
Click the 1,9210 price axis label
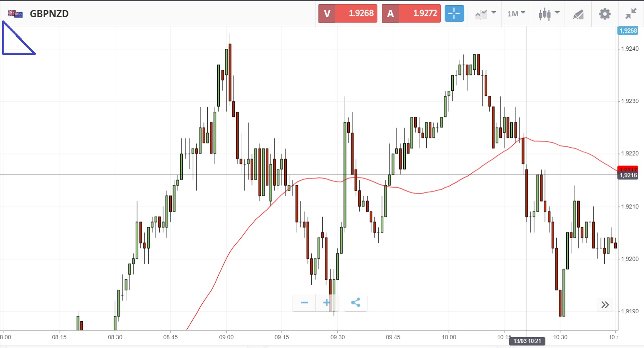(630, 206)
